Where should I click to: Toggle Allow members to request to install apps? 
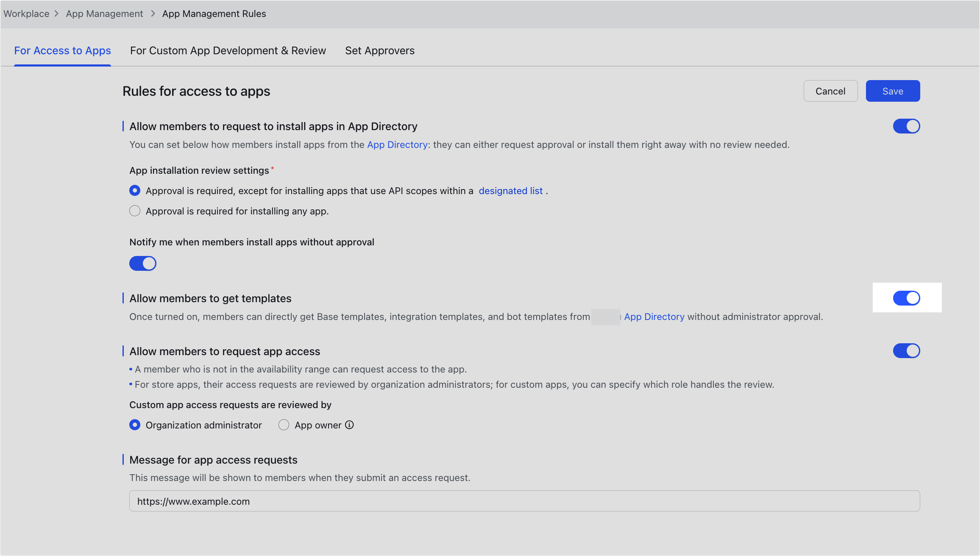coord(906,126)
